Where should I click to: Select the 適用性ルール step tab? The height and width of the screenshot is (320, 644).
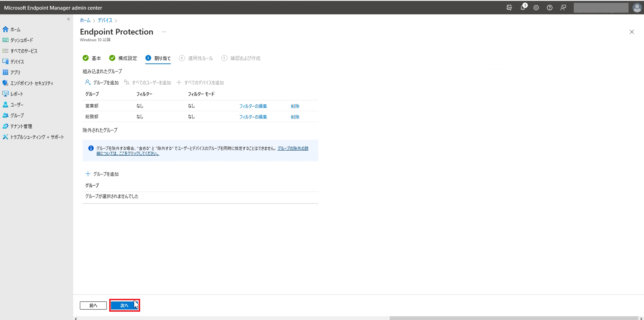(x=196, y=58)
